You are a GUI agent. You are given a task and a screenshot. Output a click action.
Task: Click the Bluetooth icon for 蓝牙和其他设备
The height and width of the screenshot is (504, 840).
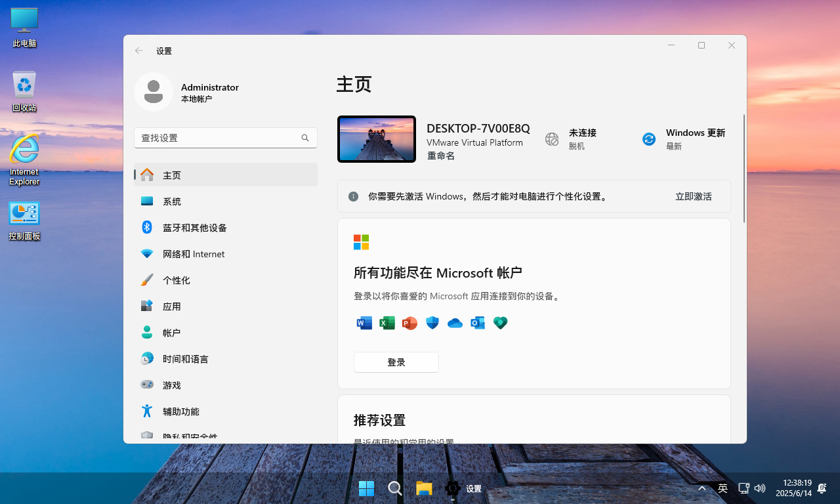(147, 227)
